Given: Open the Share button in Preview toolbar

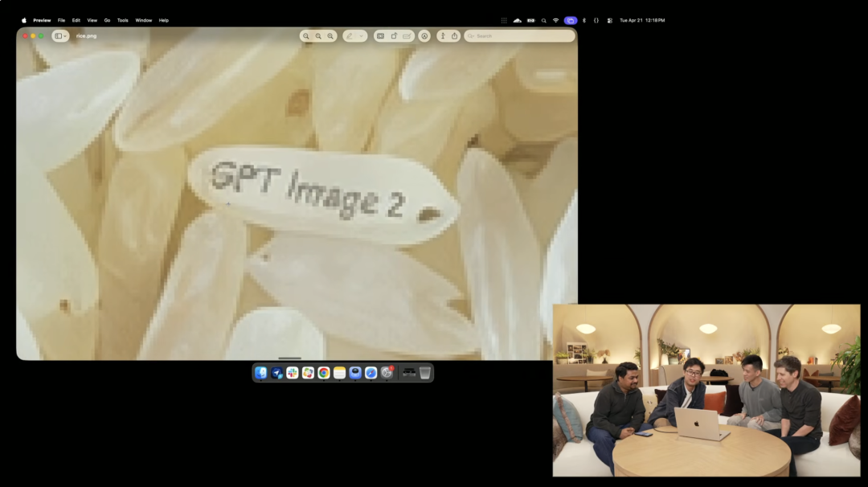Looking at the screenshot, I should pyautogui.click(x=454, y=36).
